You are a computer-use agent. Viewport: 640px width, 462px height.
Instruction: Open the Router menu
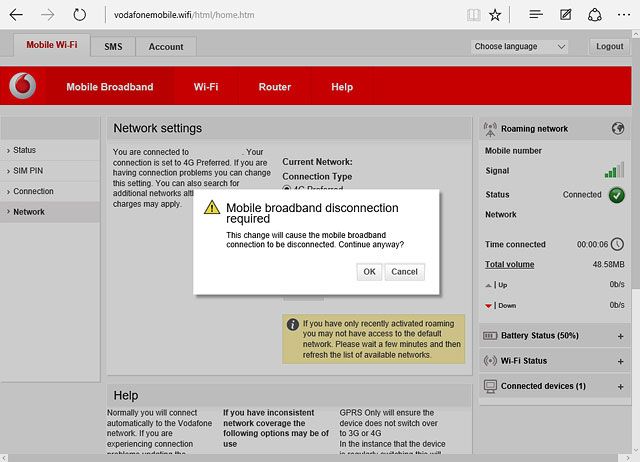[275, 87]
